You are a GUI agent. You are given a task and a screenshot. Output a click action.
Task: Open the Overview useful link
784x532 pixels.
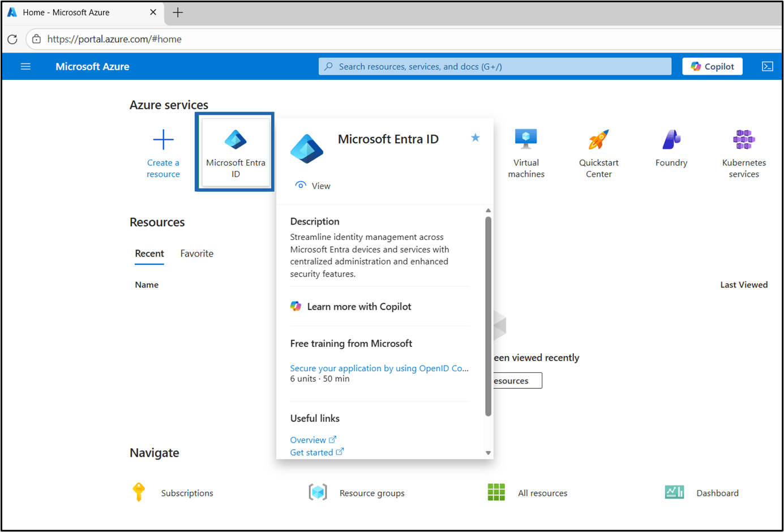313,440
